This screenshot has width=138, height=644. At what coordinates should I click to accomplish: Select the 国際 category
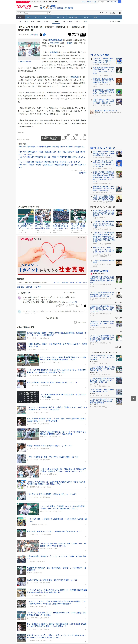coord(33,21)
